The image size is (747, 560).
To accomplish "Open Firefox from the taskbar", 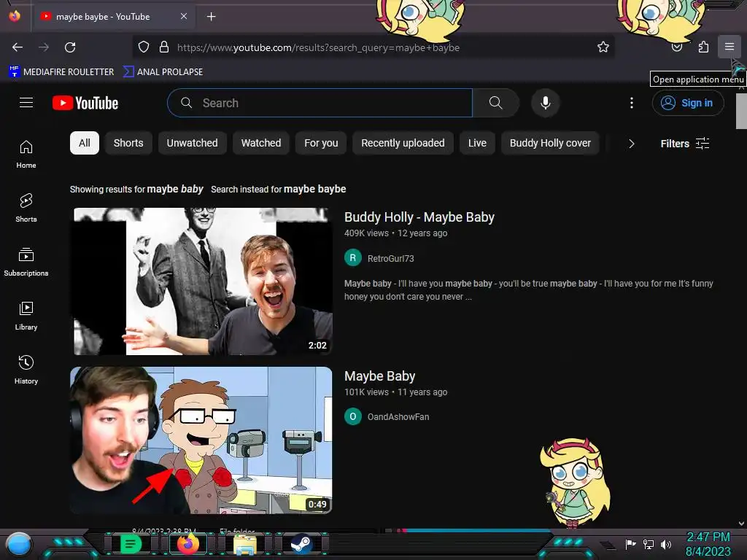I will [x=188, y=544].
